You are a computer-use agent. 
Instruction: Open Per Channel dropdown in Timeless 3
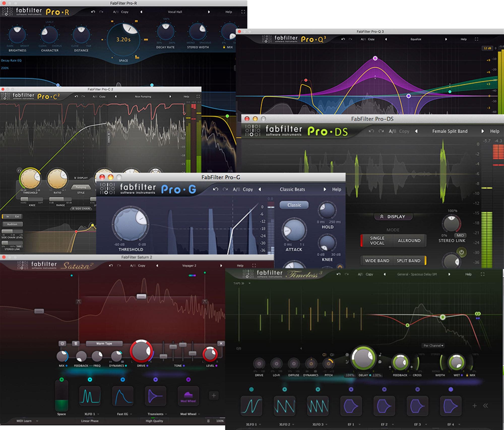pyautogui.click(x=433, y=346)
